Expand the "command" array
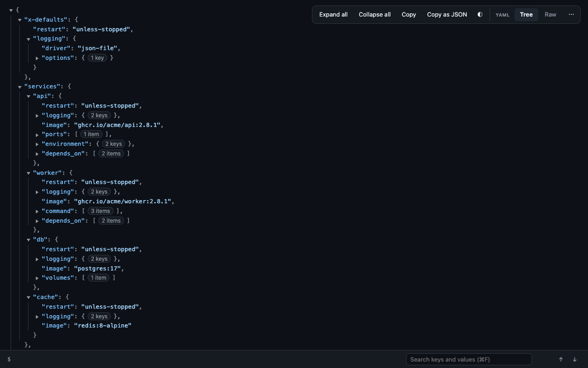 [x=37, y=212]
